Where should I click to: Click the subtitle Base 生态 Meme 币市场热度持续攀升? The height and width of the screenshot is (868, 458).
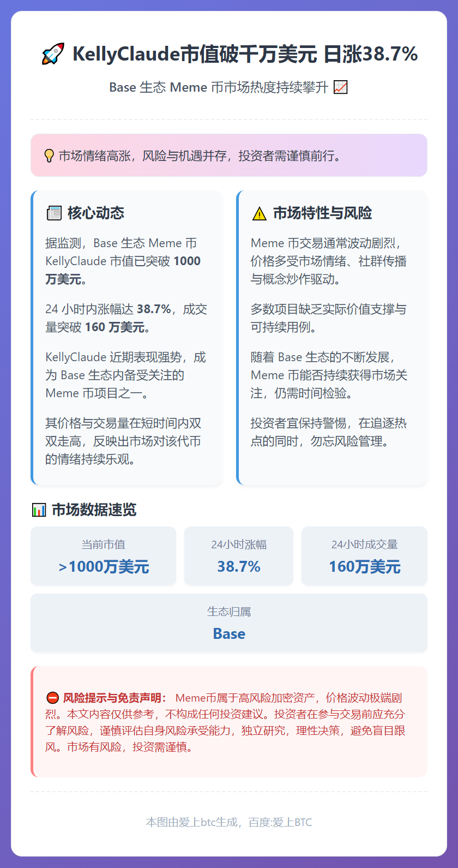(219, 87)
